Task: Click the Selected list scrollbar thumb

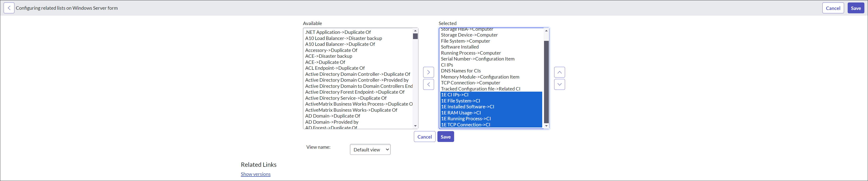Action: (x=546, y=82)
